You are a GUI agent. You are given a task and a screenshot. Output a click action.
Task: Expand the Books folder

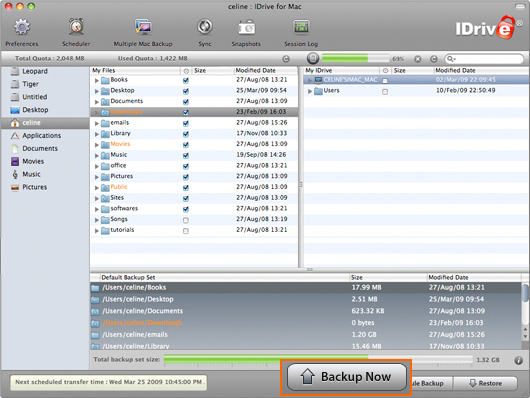(97, 80)
